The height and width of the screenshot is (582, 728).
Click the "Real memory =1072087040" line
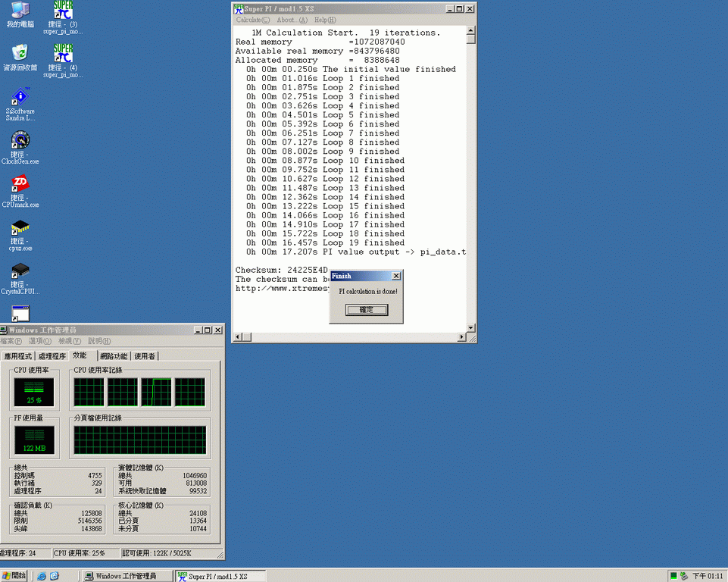(x=320, y=42)
